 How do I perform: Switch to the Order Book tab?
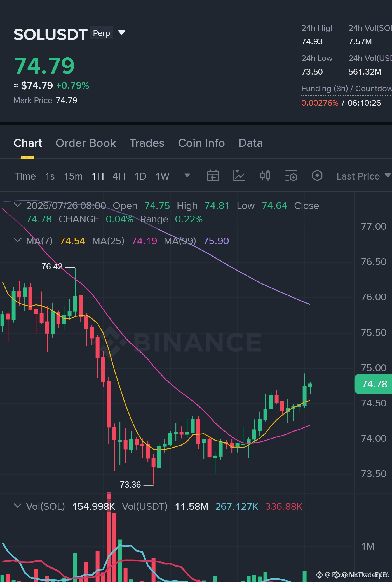(86, 143)
